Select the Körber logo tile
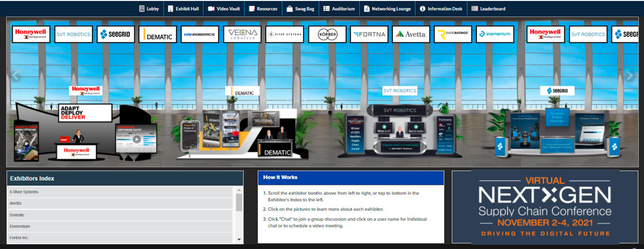 pyautogui.click(x=327, y=34)
